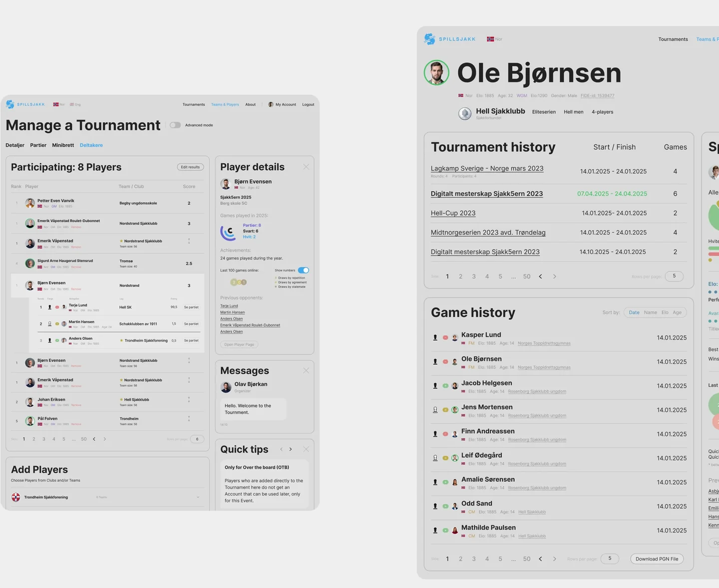This screenshot has height=588, width=719.
Task: Click reorder arrows on Pål Folven row
Action: (x=189, y=419)
